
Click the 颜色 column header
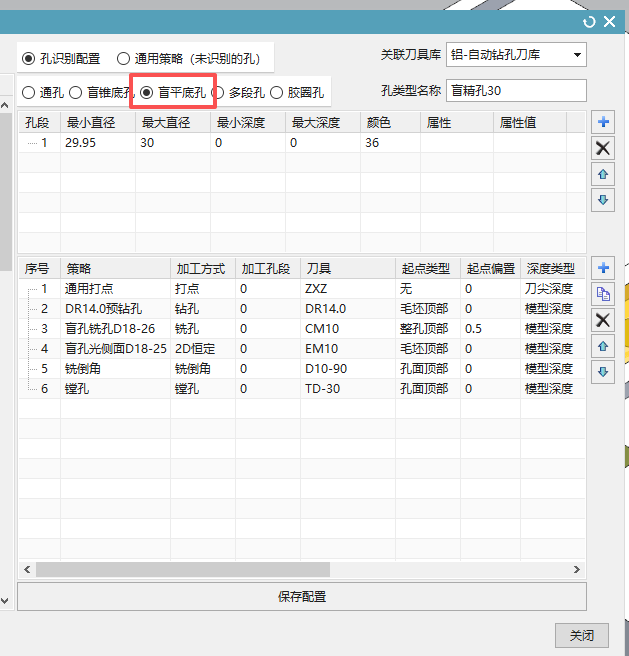click(390, 123)
